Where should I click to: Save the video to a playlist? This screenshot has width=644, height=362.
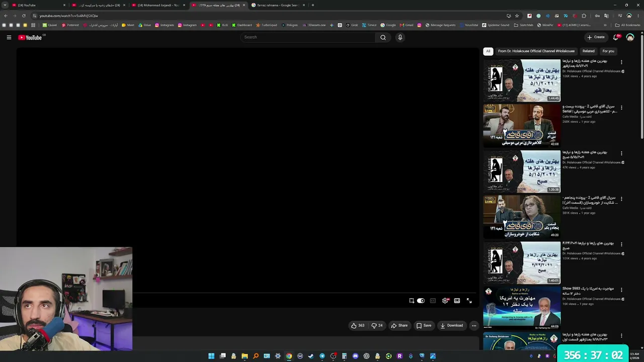point(424,325)
